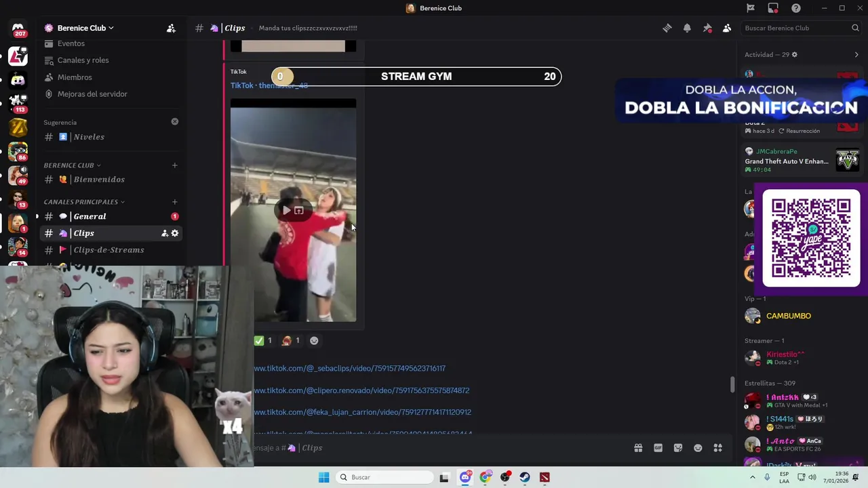Invite people icon next to server name

coord(171,28)
